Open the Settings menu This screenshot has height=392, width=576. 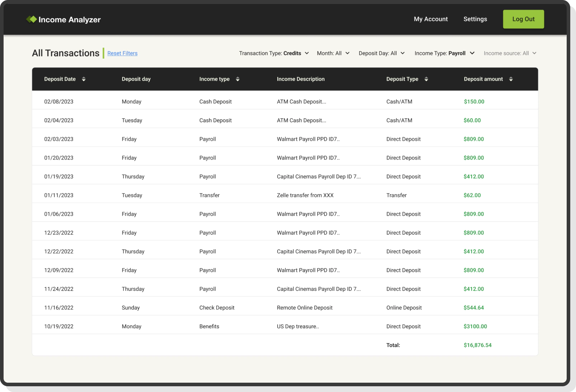pos(475,19)
